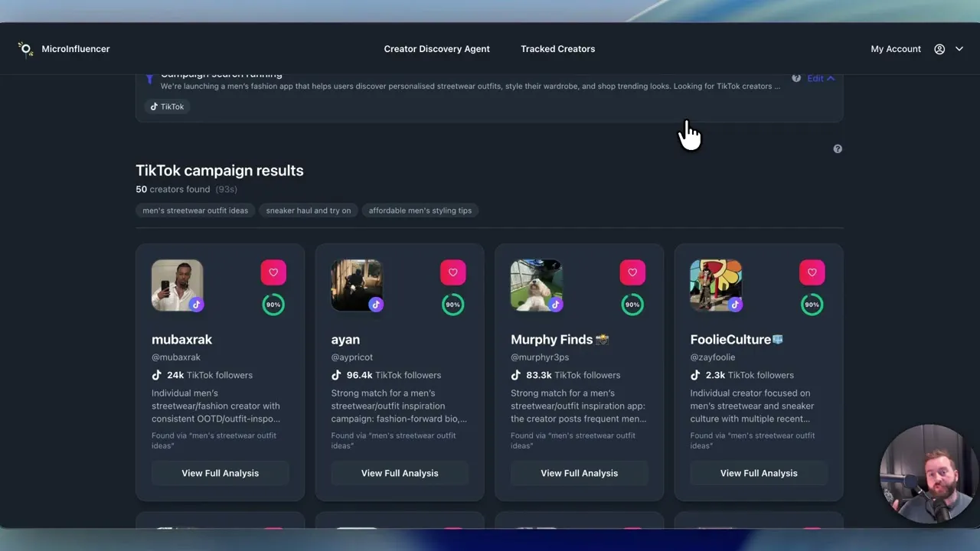This screenshot has width=980, height=551.
Task: Click the @mubaxrak handle
Action: click(176, 357)
